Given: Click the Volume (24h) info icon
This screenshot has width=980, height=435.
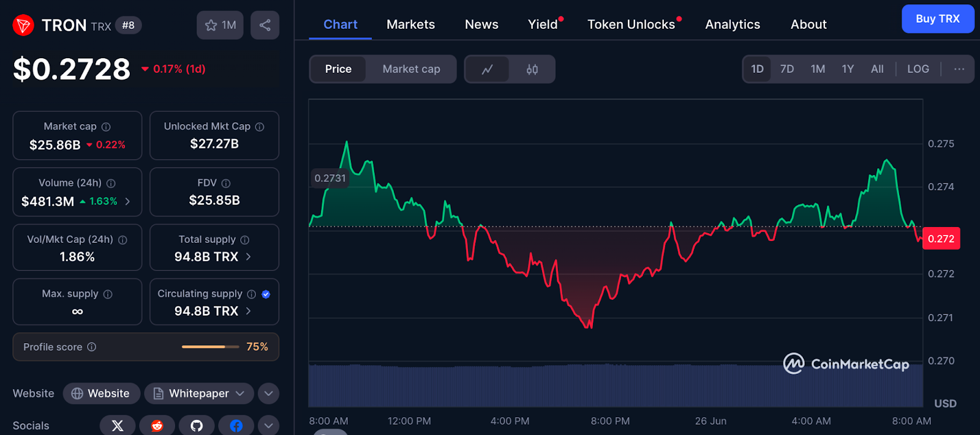Looking at the screenshot, I should point(111,183).
